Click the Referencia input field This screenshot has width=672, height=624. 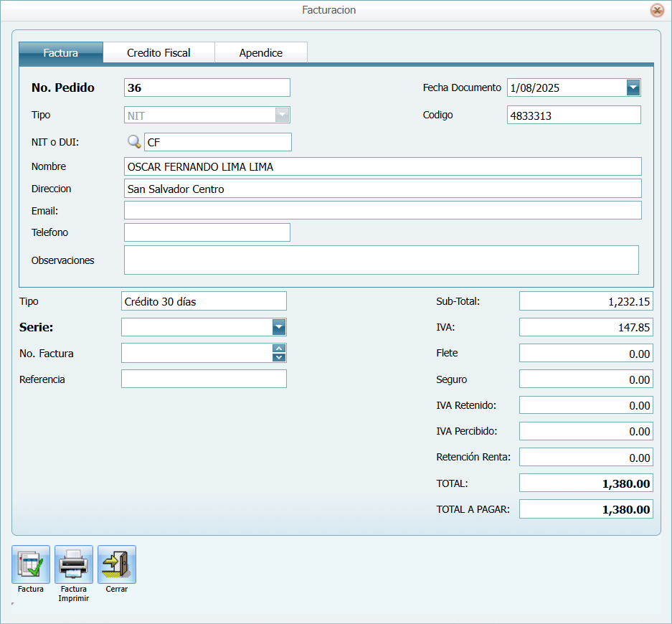tap(204, 379)
